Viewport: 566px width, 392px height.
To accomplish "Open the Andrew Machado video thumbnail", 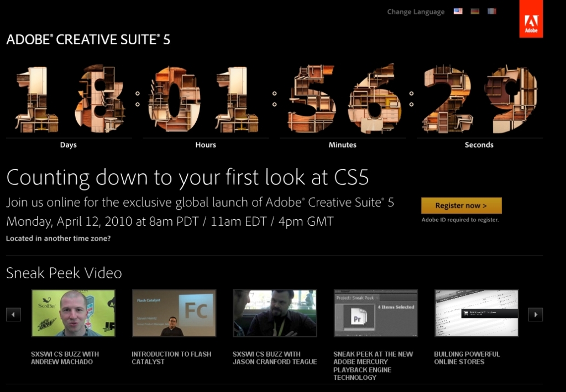I will click(74, 313).
